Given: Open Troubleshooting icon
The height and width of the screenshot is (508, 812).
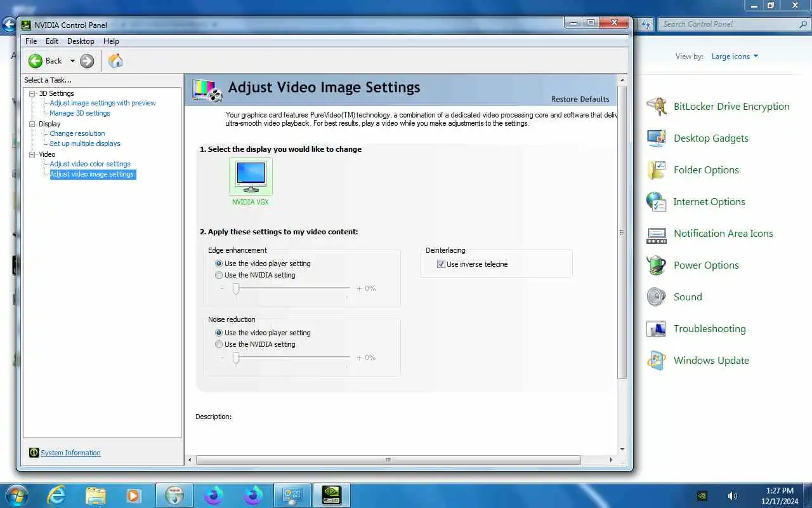Looking at the screenshot, I should point(657,328).
